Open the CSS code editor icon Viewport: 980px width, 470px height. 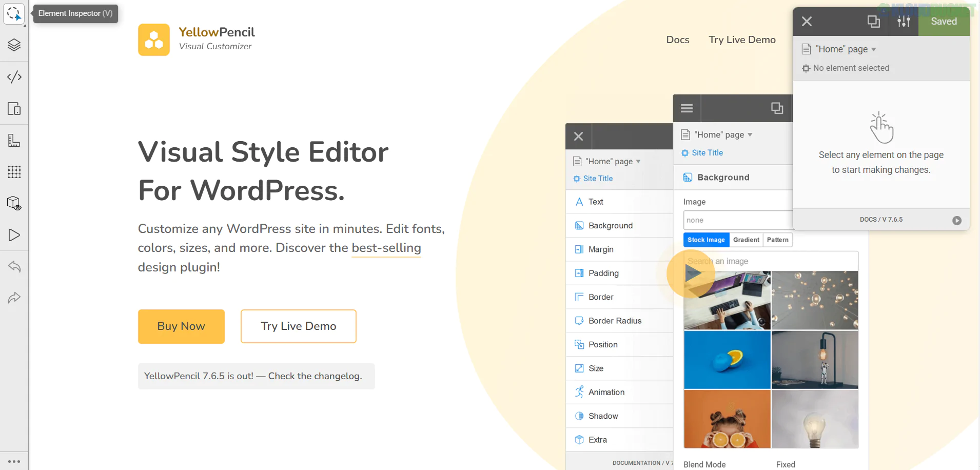pos(14,77)
